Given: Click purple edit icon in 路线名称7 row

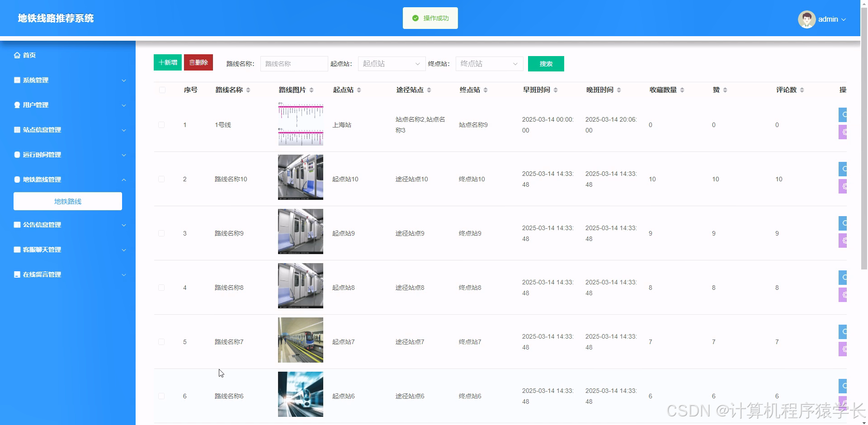Looking at the screenshot, I should point(843,349).
